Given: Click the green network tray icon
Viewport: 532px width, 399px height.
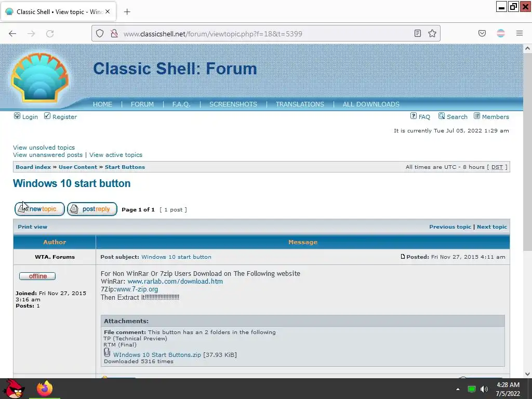Looking at the screenshot, I should click(x=471, y=389).
